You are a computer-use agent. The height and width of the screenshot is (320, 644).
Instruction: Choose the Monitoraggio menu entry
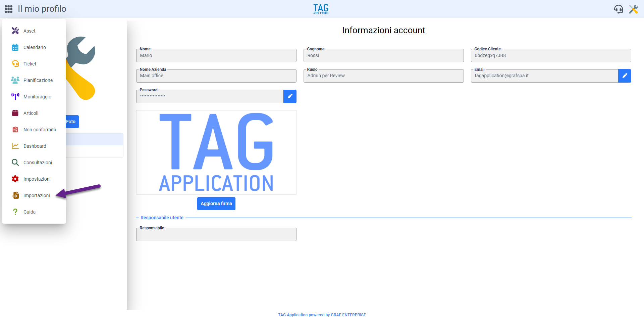(x=34, y=97)
